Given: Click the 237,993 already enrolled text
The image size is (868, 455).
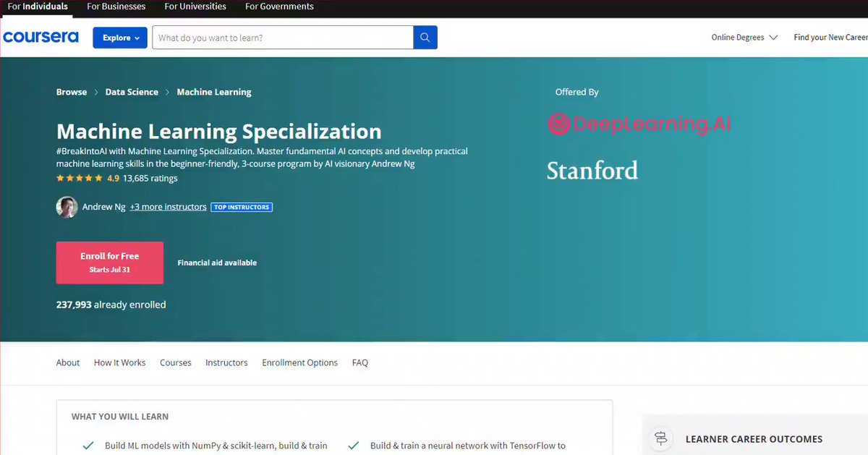Looking at the screenshot, I should tap(111, 305).
